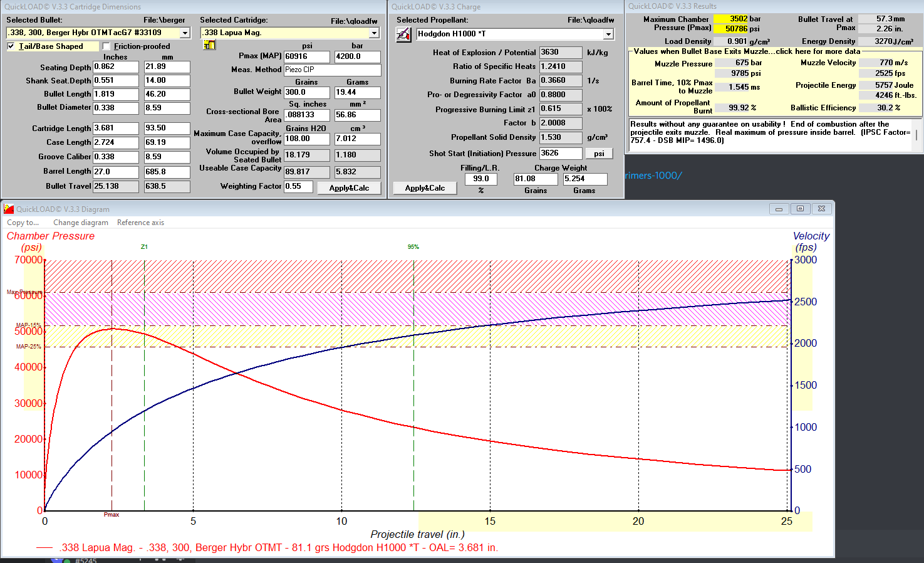This screenshot has width=924, height=563.
Task: Click the Shank Seat.Depth inches field
Action: (116, 80)
